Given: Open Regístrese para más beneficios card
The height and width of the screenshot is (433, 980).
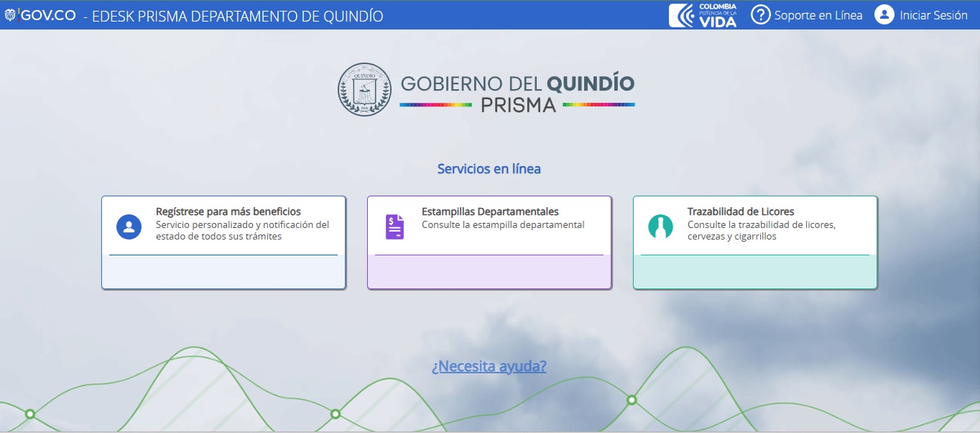Looking at the screenshot, I should [223, 242].
